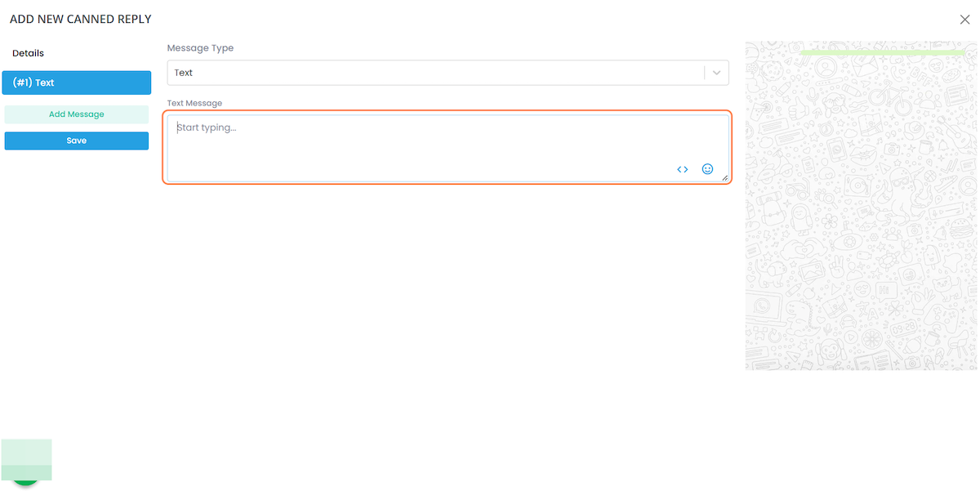Click the Start typing placeholder text
The width and height of the screenshot is (980, 491).
click(x=207, y=127)
